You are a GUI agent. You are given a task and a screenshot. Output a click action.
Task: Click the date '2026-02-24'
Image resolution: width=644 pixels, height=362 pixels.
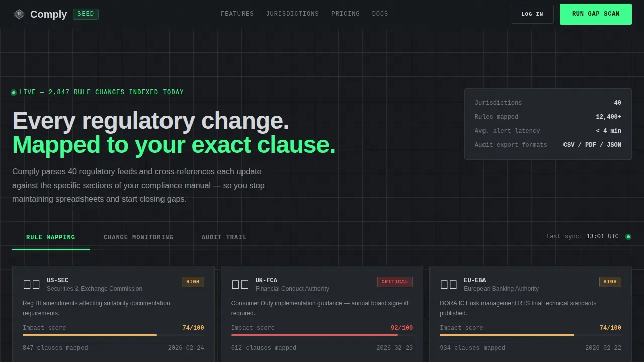[186, 348]
